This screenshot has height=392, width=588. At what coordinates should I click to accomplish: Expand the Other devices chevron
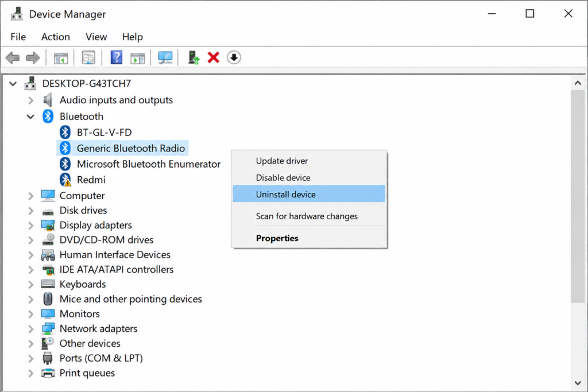[31, 343]
